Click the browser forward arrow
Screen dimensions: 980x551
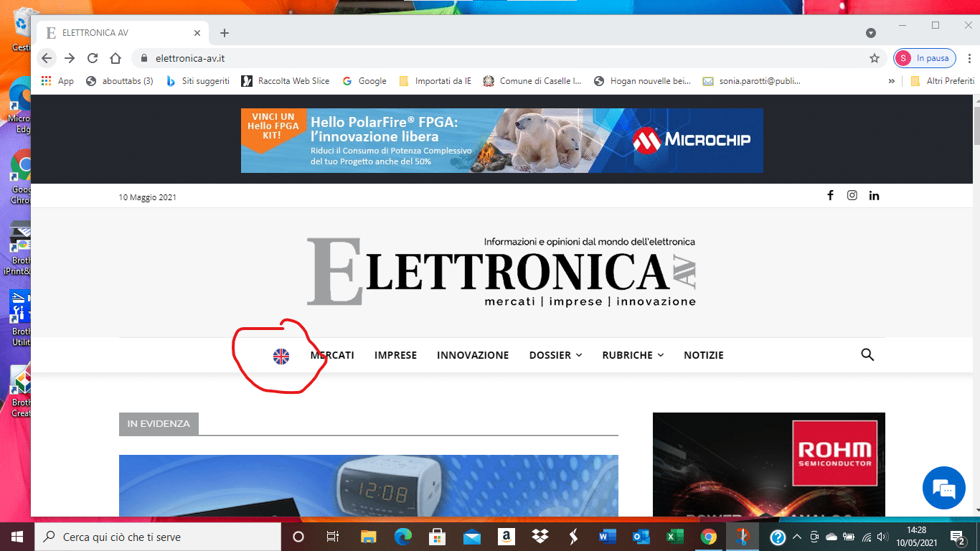[x=70, y=58]
